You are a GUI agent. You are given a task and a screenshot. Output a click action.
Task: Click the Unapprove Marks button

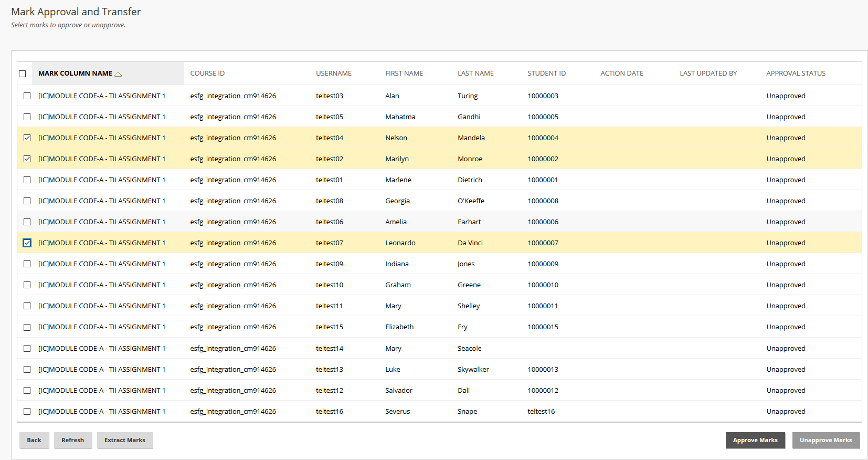coord(825,441)
